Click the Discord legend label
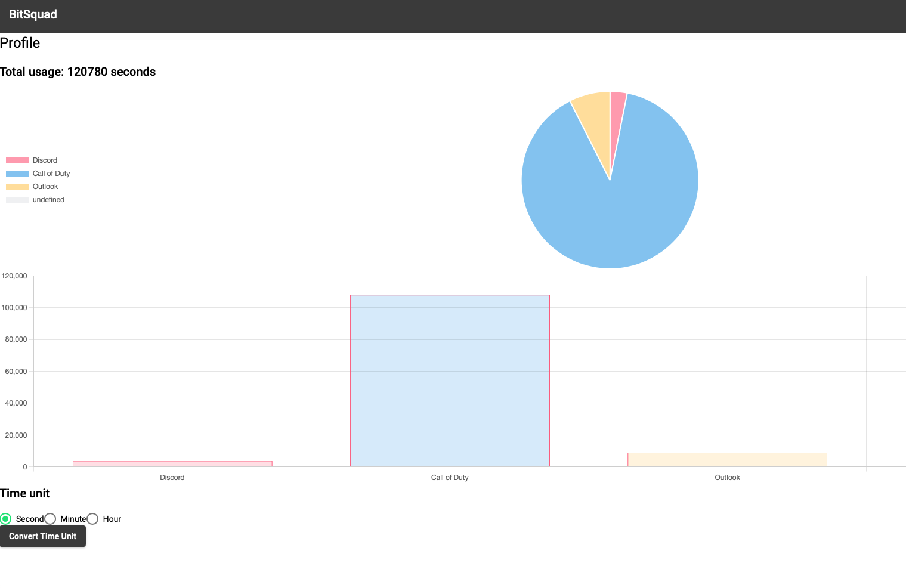The width and height of the screenshot is (906, 588). coord(45,160)
